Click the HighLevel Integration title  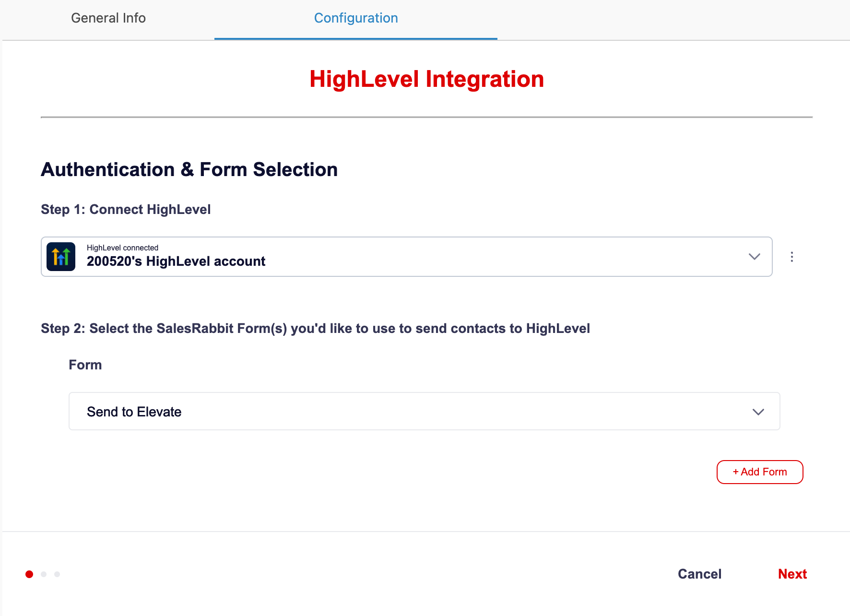click(x=426, y=79)
